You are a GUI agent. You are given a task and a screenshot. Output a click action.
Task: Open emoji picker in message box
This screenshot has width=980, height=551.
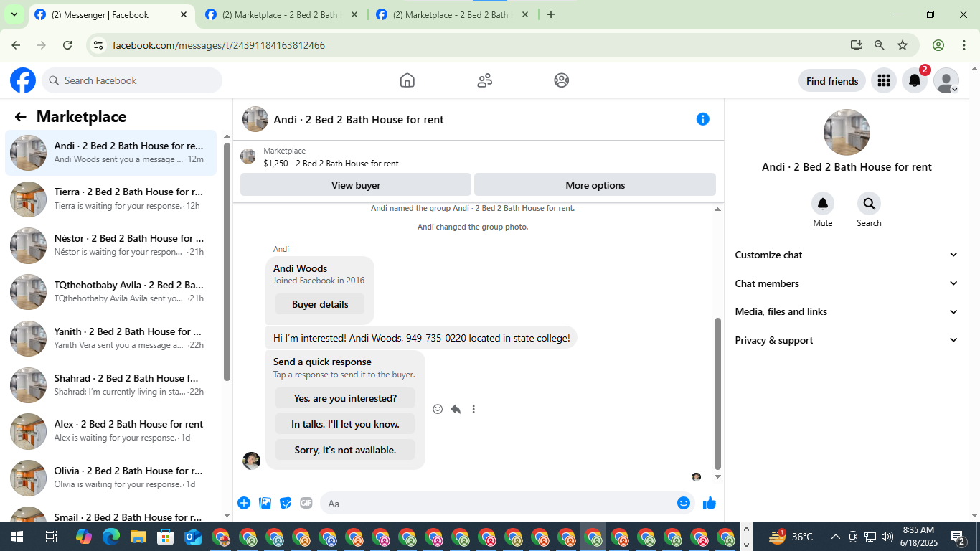click(684, 503)
